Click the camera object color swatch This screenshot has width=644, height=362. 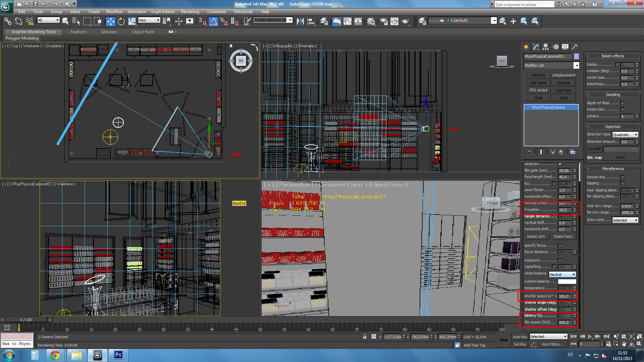tap(576, 56)
